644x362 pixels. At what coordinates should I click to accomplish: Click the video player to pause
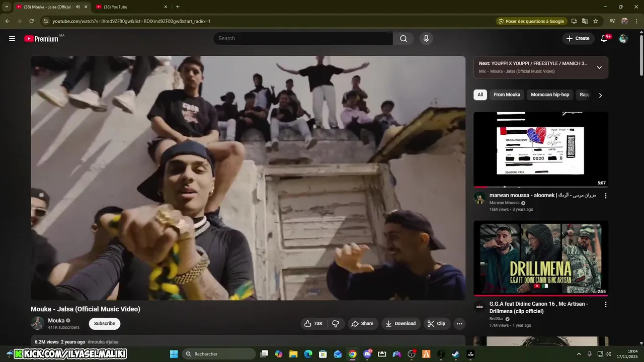248,178
